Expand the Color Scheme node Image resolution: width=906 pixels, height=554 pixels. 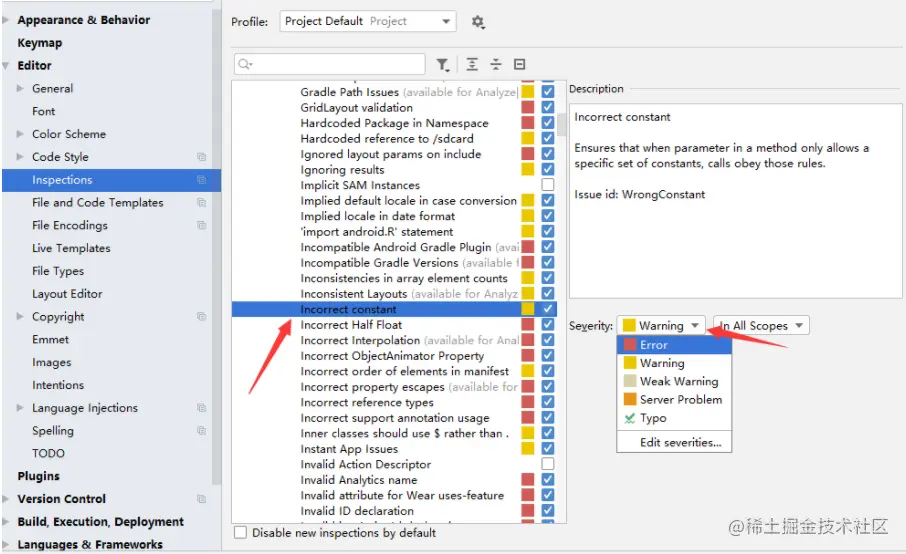(20, 134)
